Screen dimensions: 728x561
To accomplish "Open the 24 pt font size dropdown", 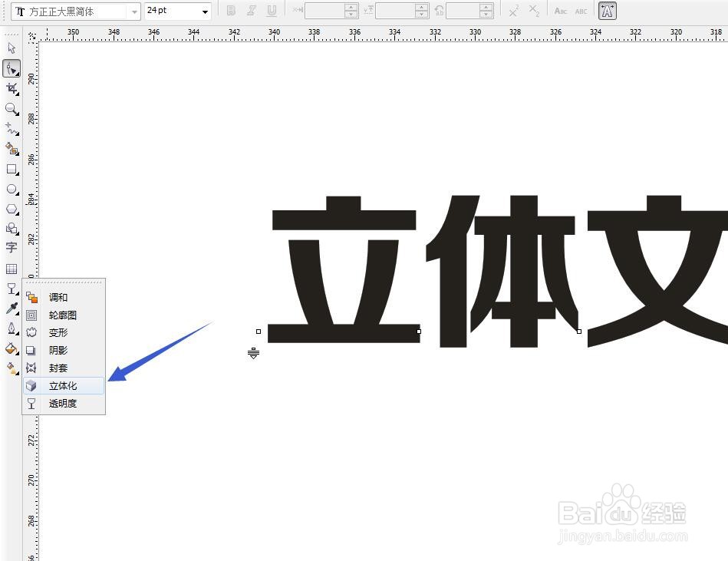I will tap(205, 12).
